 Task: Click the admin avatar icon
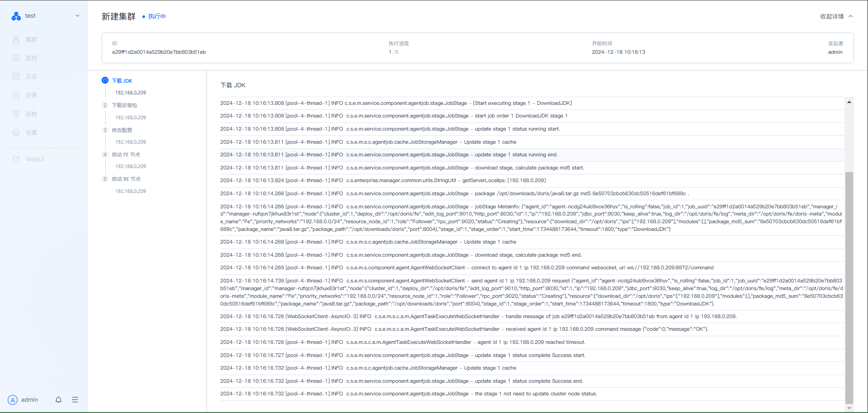pyautogui.click(x=13, y=400)
